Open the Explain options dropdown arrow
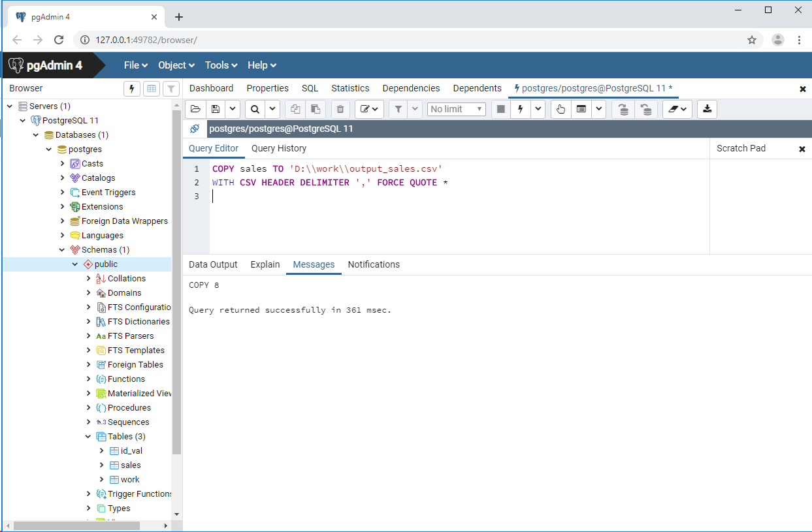 [x=599, y=109]
